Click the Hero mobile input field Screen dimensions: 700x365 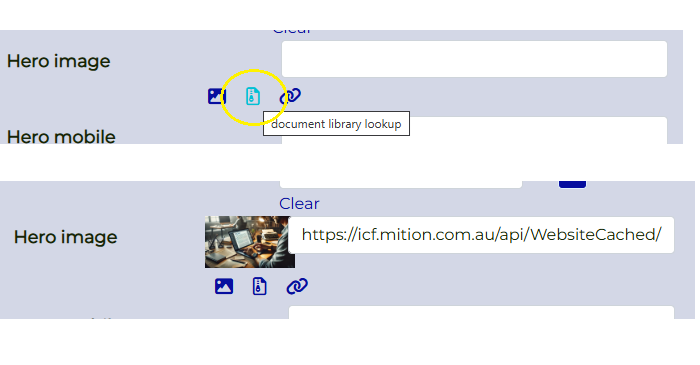pyautogui.click(x=474, y=130)
